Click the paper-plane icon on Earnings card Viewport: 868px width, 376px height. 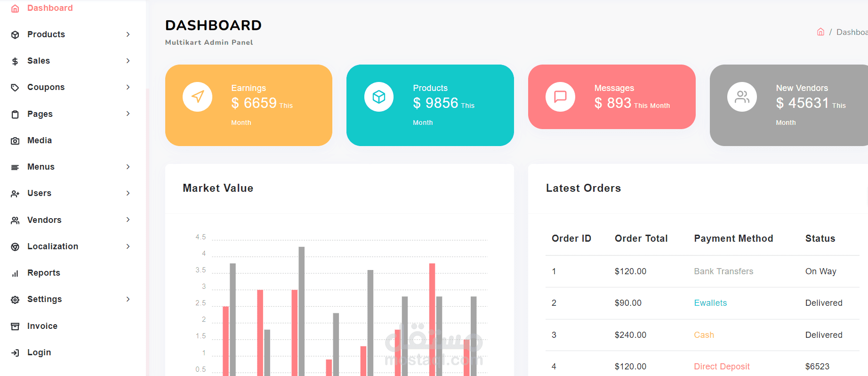[x=198, y=97]
